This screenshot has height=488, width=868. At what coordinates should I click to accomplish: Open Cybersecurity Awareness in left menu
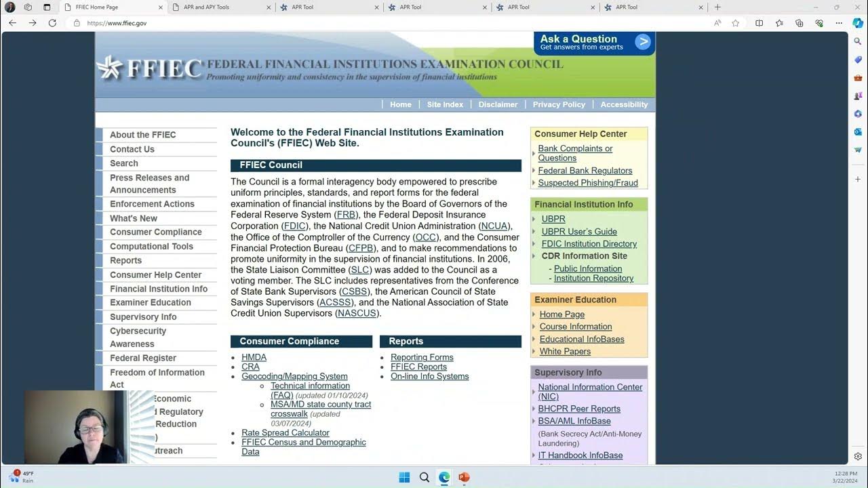[138, 338]
